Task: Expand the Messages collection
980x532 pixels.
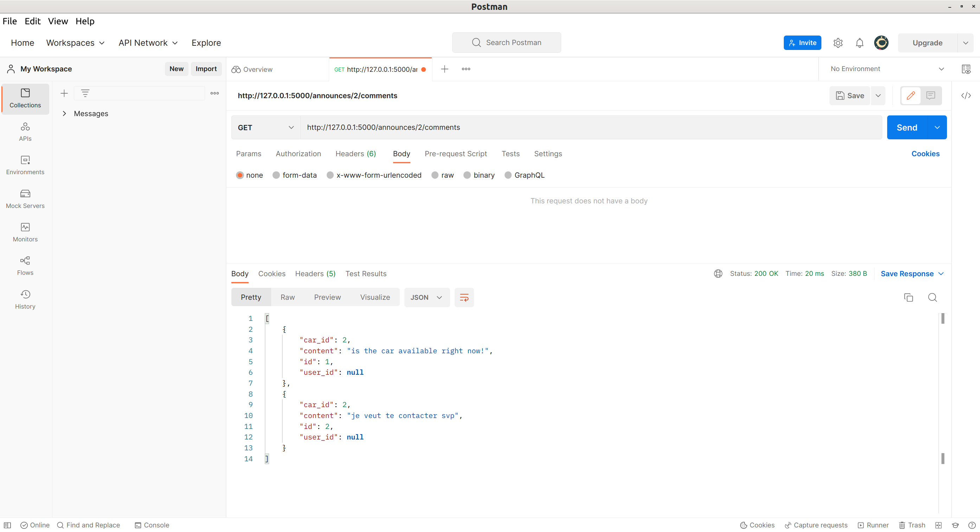Action: (x=64, y=113)
